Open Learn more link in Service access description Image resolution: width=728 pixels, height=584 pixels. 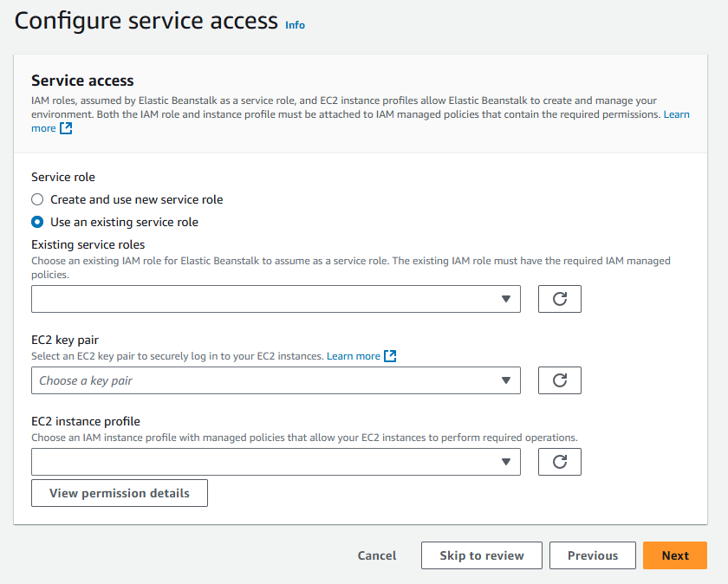point(676,114)
